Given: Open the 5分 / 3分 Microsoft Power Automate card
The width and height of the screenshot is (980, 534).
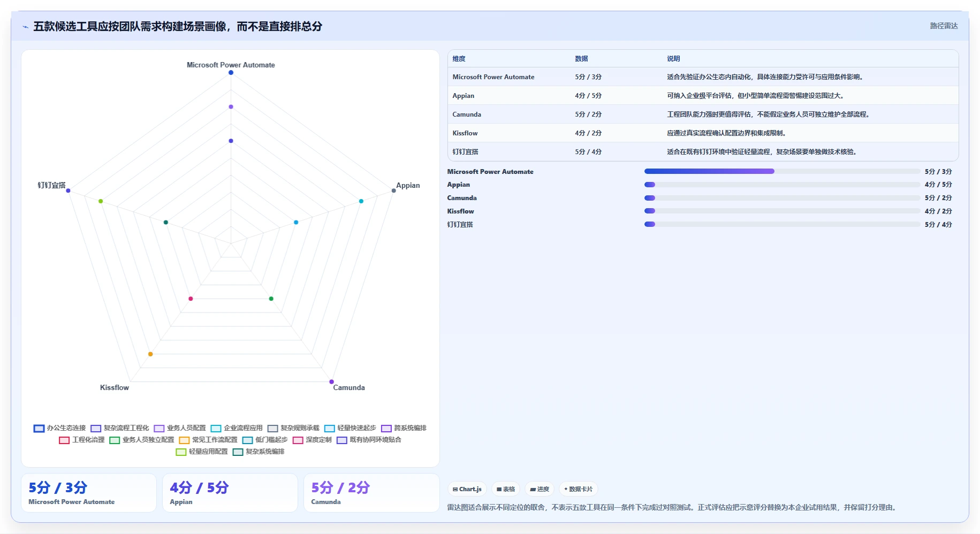Looking at the screenshot, I should point(89,493).
